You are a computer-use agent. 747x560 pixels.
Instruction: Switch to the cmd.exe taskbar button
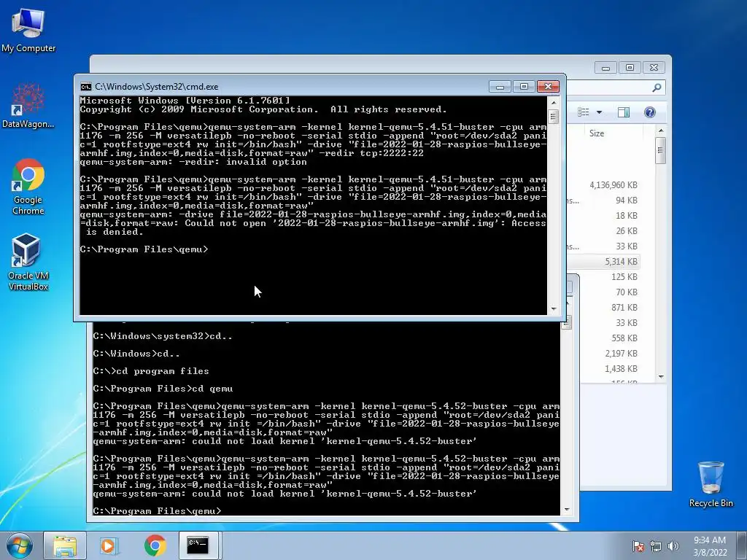[x=198, y=545]
